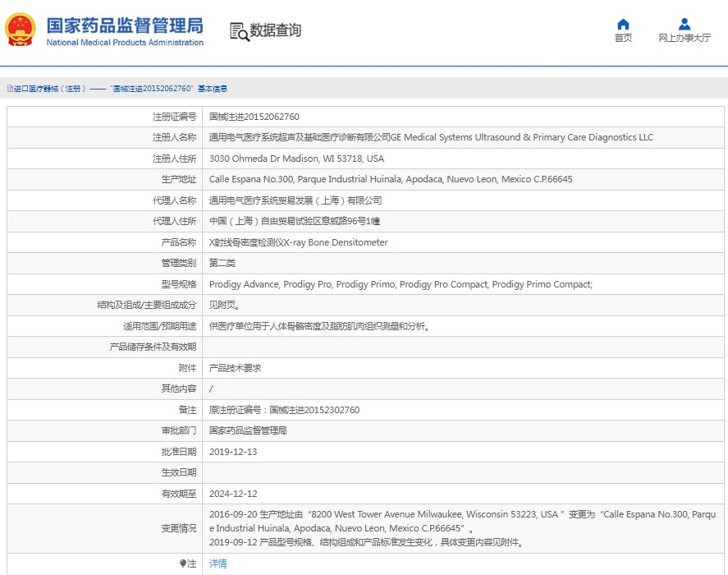Click 注册人住所 row label
The width and height of the screenshot is (728, 575).
(x=175, y=159)
